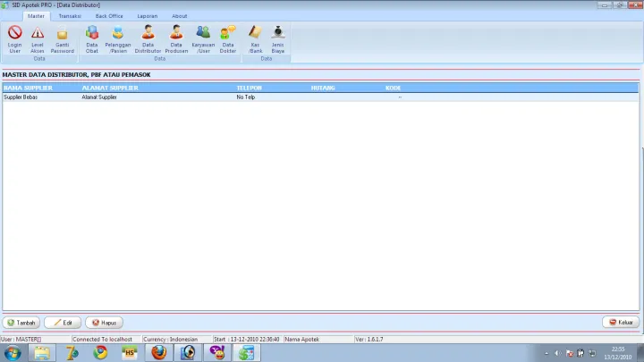Click the Hapus button
The image size is (644, 362).
point(104,323)
